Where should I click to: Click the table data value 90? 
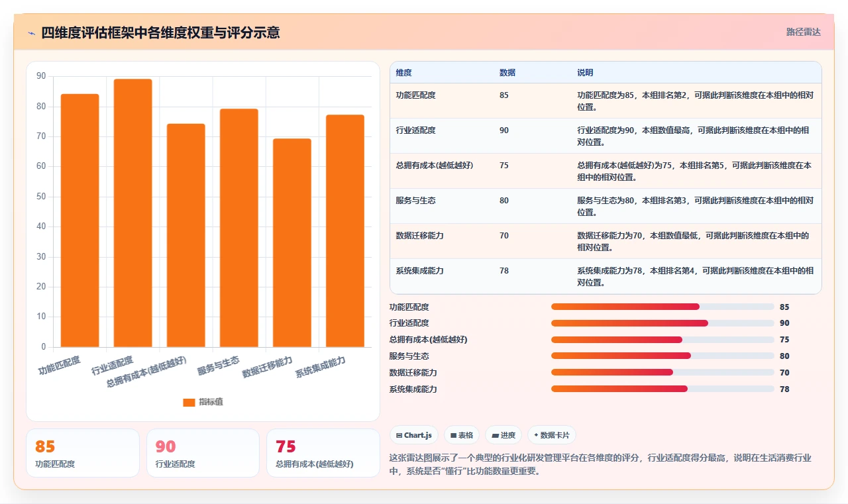coord(504,130)
